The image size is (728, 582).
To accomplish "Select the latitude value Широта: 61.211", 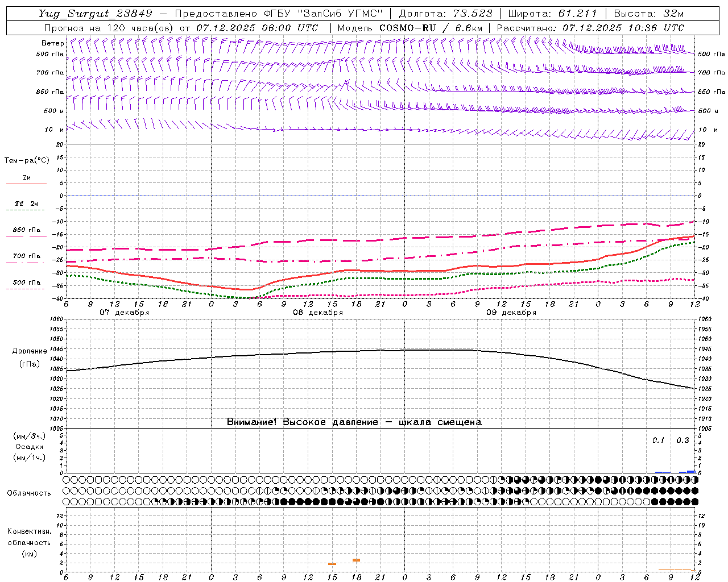I will tap(552, 14).
